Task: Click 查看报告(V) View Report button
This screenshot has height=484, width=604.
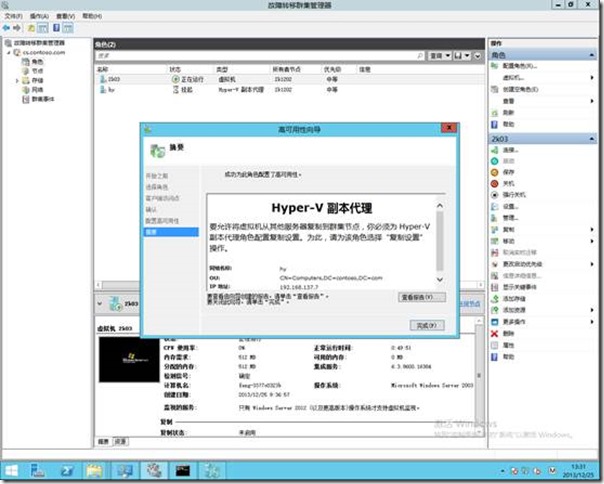Action: tap(422, 297)
